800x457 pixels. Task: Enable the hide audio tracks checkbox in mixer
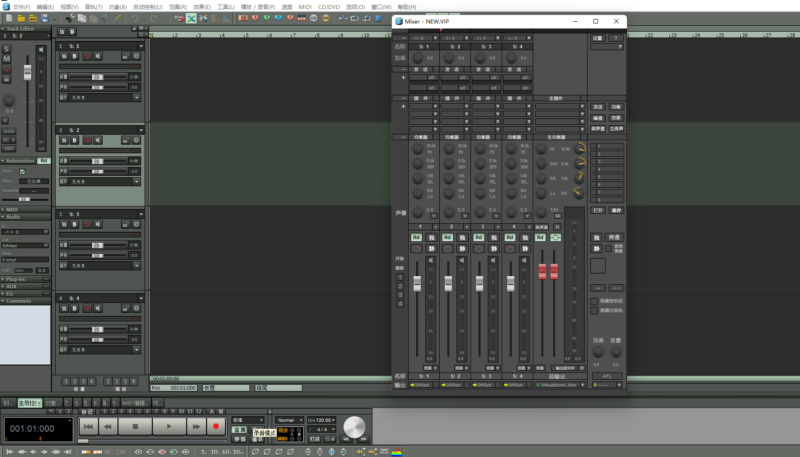tap(593, 300)
